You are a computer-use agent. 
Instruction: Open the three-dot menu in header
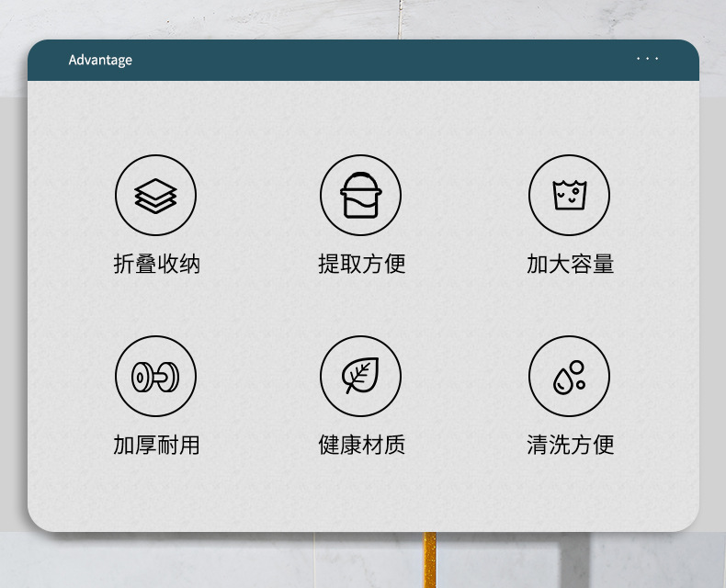point(647,59)
